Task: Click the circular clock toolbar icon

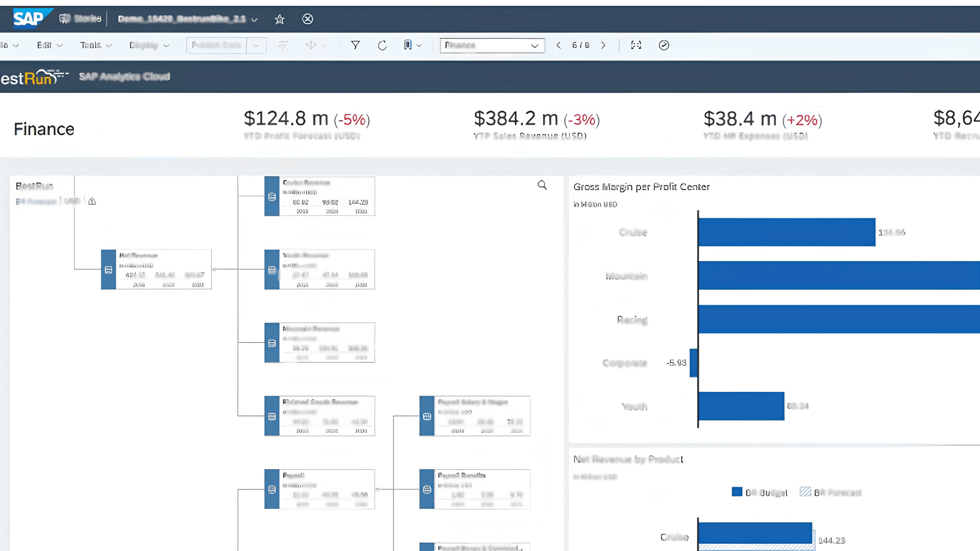Action: [x=664, y=45]
